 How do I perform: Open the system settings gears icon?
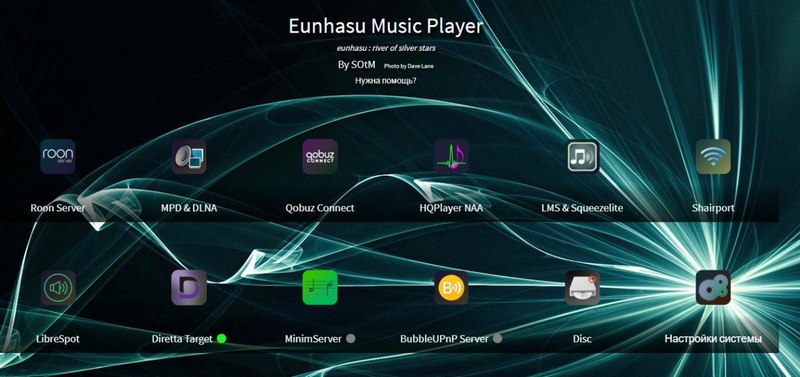coord(713,288)
